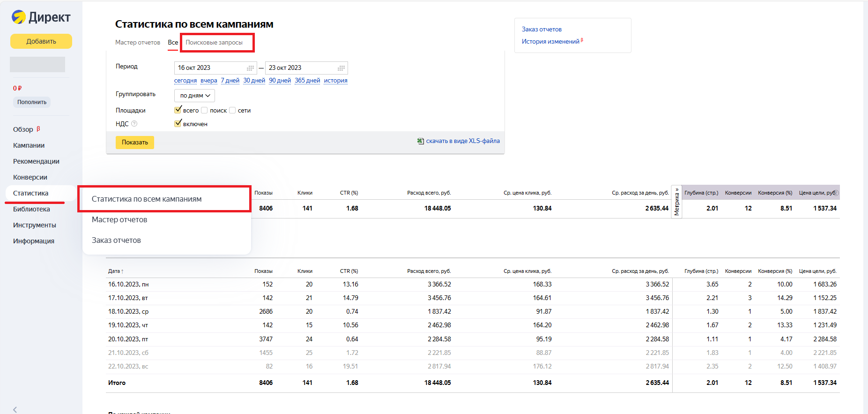
Task: Select the 'Все' tab
Action: coord(173,42)
